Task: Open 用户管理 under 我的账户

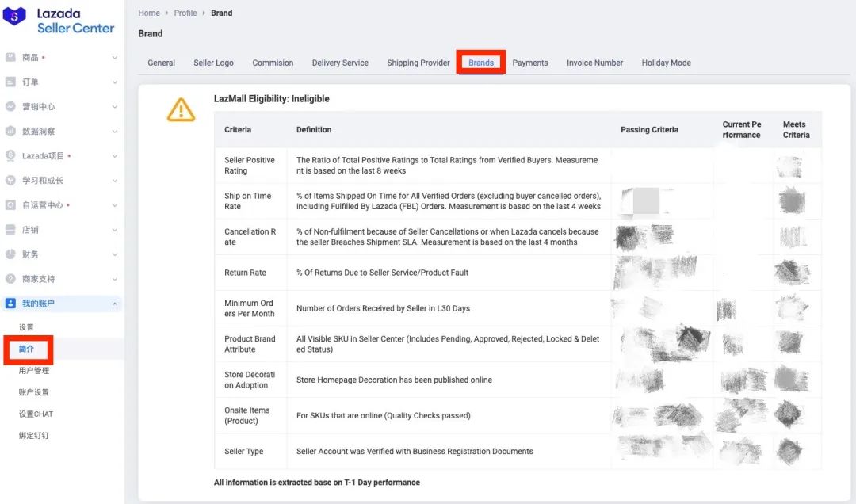Action: 34,371
